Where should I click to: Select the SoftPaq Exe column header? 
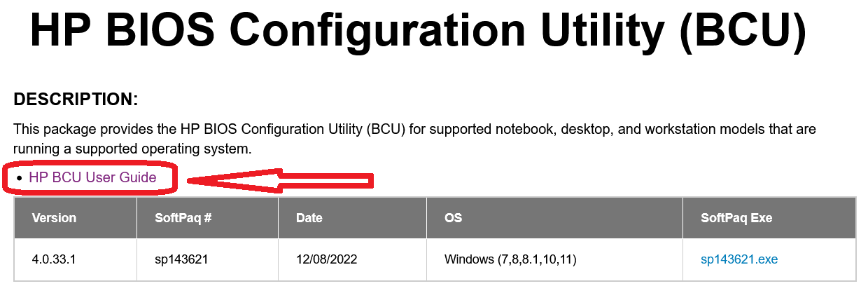click(x=736, y=218)
